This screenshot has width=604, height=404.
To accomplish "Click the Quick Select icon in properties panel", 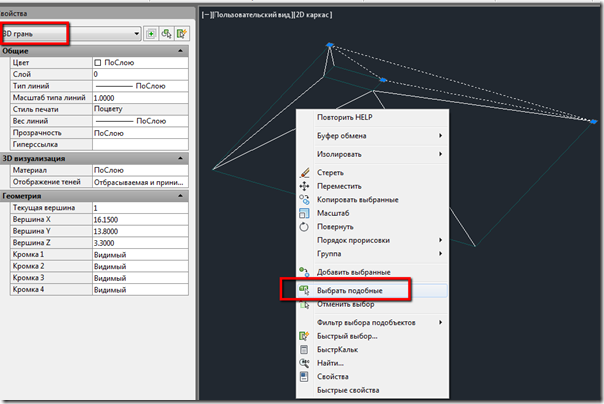I will tap(181, 34).
